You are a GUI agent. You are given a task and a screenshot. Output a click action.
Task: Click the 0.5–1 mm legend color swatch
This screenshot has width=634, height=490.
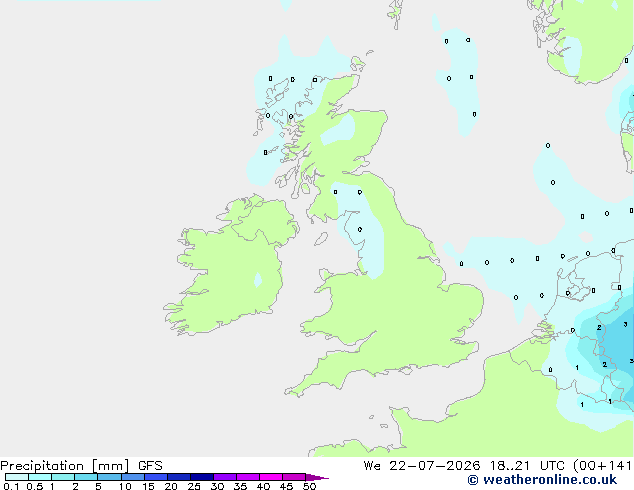pos(40,477)
